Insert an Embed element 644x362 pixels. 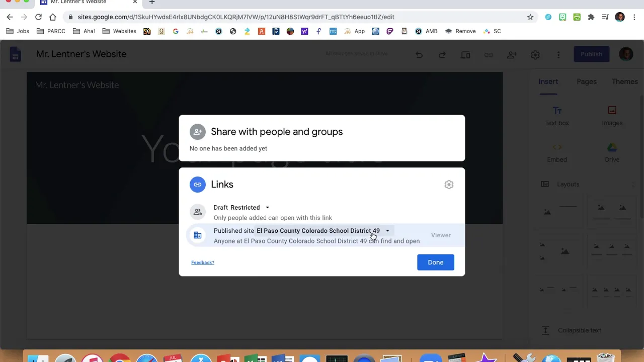pos(557,153)
